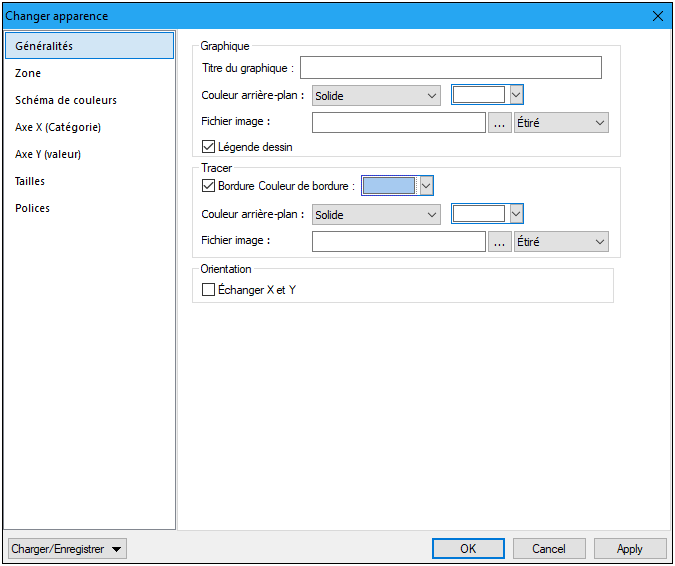This screenshot has height=566, width=675.
Task: Click the browse button for Tracer image file
Action: [x=499, y=242]
